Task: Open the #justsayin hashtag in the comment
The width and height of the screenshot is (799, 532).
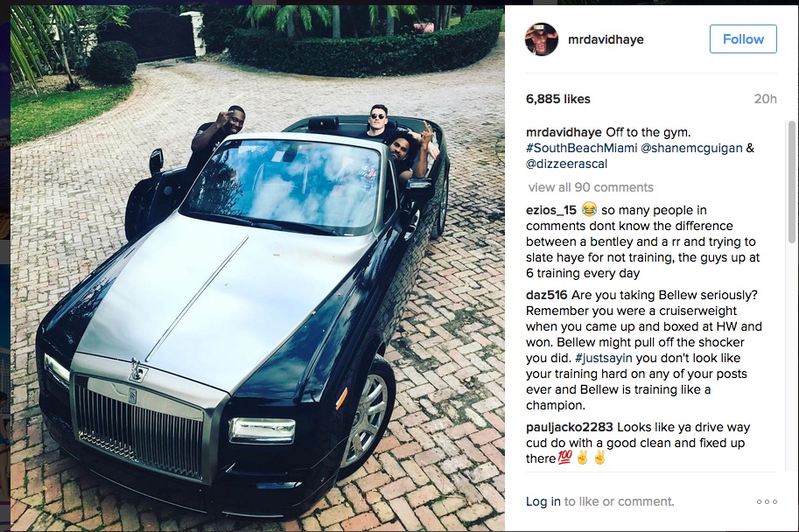Action: click(x=603, y=358)
